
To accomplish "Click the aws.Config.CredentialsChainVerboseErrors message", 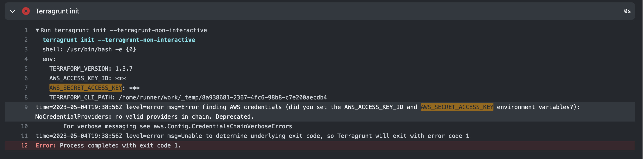I will click(177, 126).
